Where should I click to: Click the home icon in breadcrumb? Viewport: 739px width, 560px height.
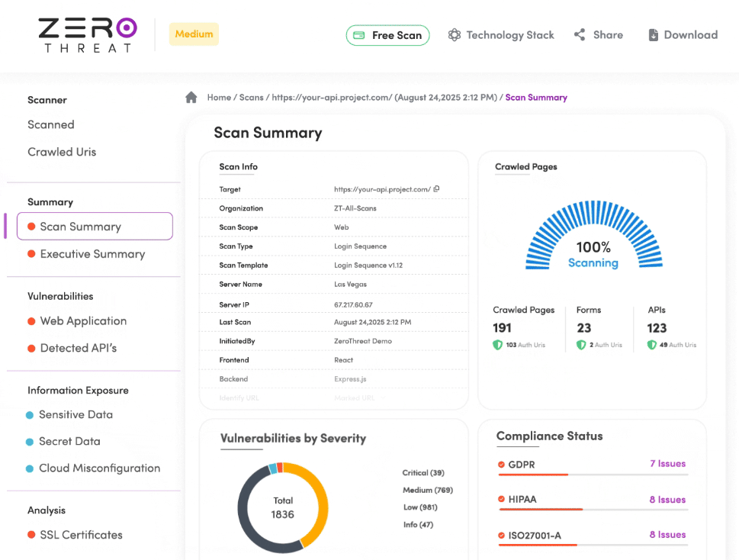[191, 98]
